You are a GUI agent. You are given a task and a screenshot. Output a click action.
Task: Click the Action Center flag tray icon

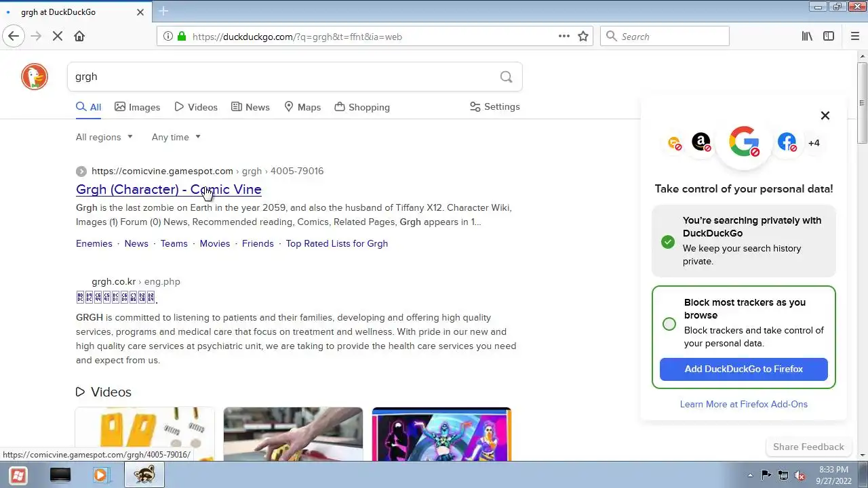pos(766,475)
